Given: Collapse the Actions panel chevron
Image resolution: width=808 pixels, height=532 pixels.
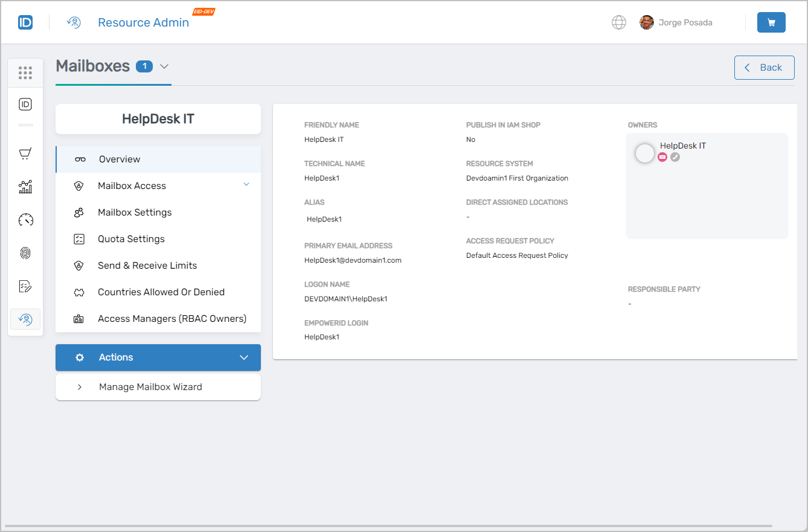Looking at the screenshot, I should 244,357.
